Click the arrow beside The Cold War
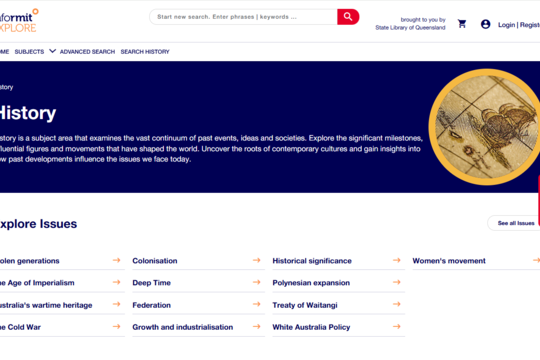The image size is (540, 360). tap(116, 327)
